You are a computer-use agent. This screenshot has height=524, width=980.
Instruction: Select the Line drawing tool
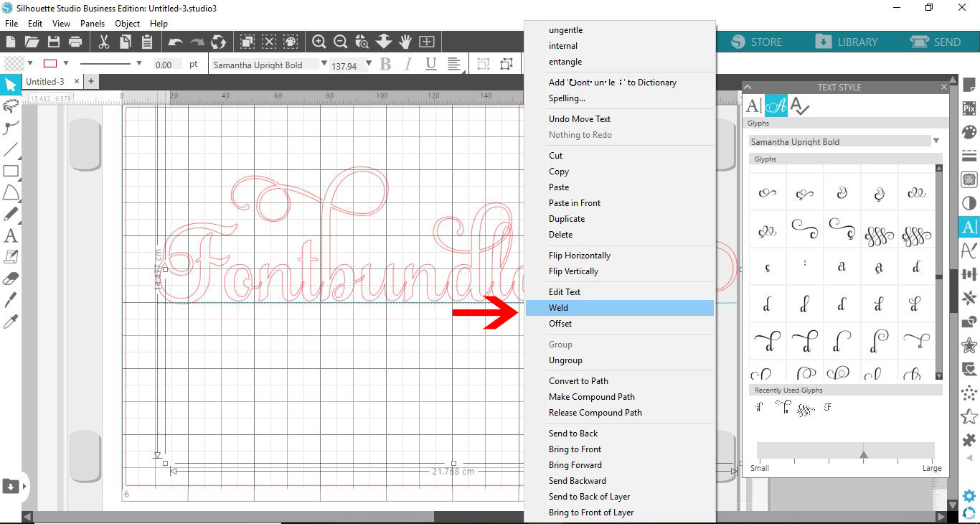tap(11, 150)
